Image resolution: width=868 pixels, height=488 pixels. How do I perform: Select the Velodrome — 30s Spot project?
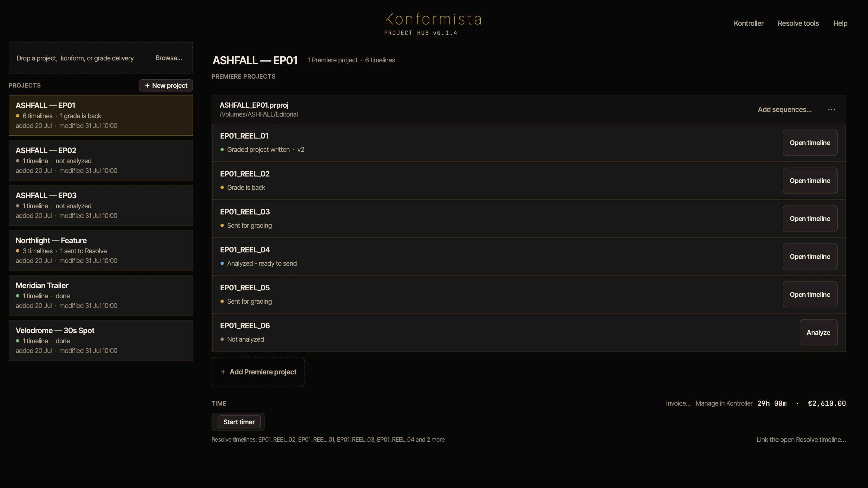[x=101, y=340]
